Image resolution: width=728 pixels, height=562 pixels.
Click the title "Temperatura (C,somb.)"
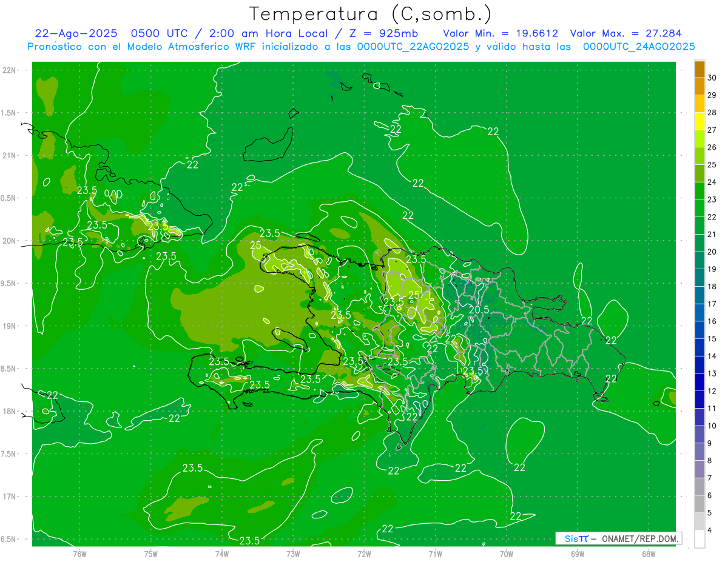[x=371, y=14]
